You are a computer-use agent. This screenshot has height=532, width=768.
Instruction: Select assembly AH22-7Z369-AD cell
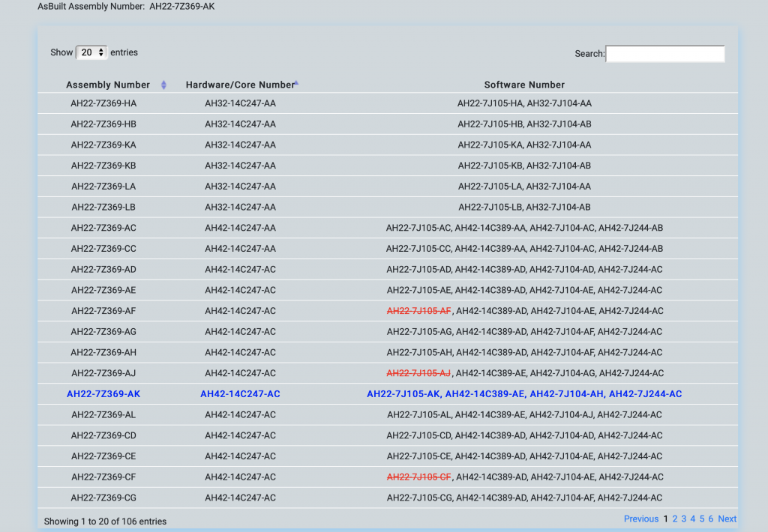coord(103,269)
